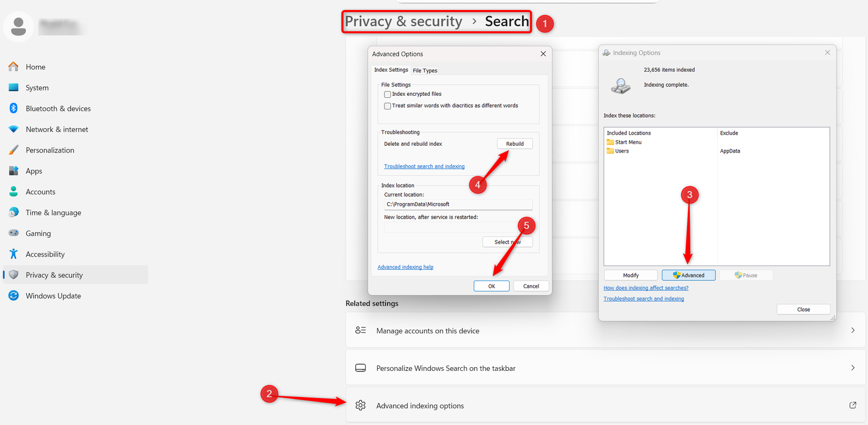Open Windows Update from the sidebar
This screenshot has width=868, height=425.
pos(53,296)
